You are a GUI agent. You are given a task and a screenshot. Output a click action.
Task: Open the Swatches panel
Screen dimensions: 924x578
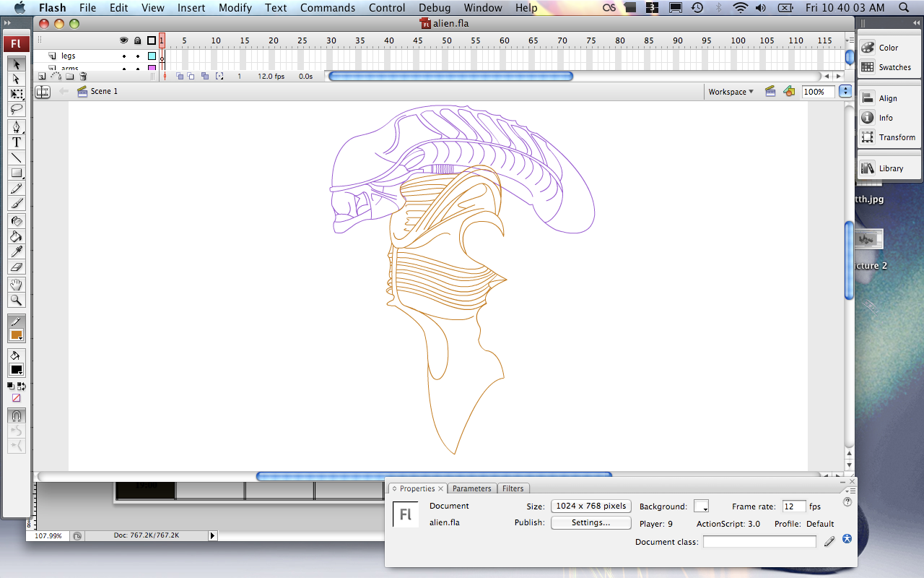886,67
